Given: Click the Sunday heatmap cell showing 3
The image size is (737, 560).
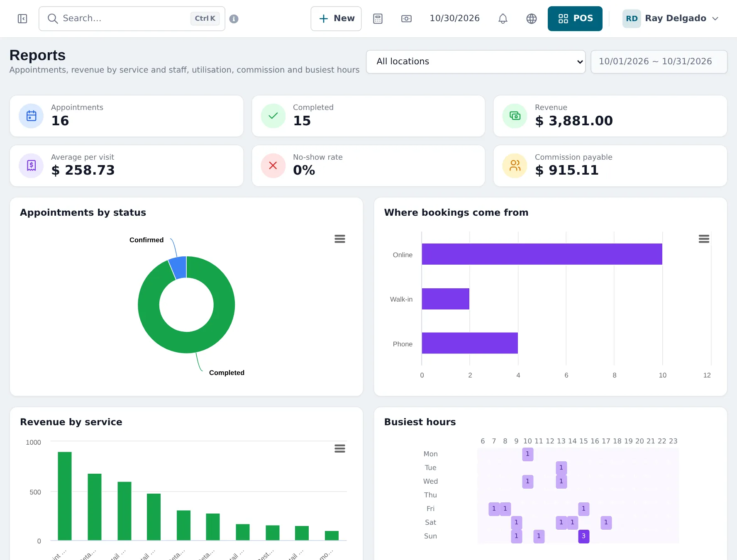Looking at the screenshot, I should click(x=583, y=536).
